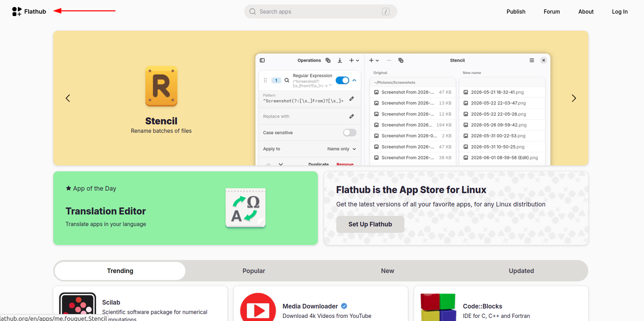
Task: Click the minus icon in Stencil file toolbar
Action: (x=389, y=61)
